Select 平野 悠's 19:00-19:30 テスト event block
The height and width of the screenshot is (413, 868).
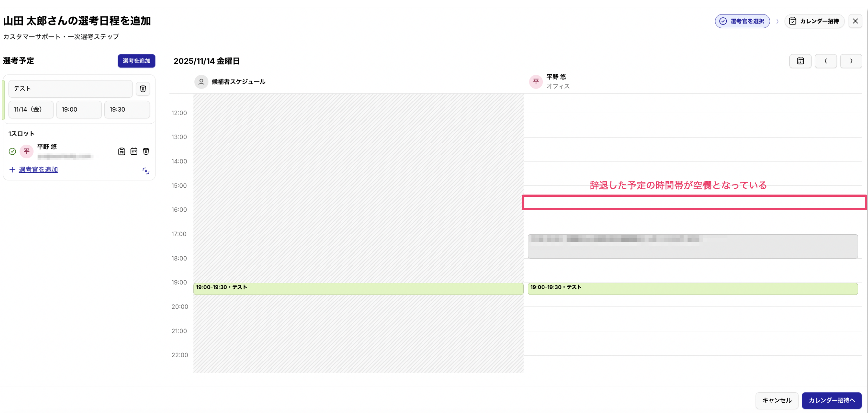pos(692,289)
